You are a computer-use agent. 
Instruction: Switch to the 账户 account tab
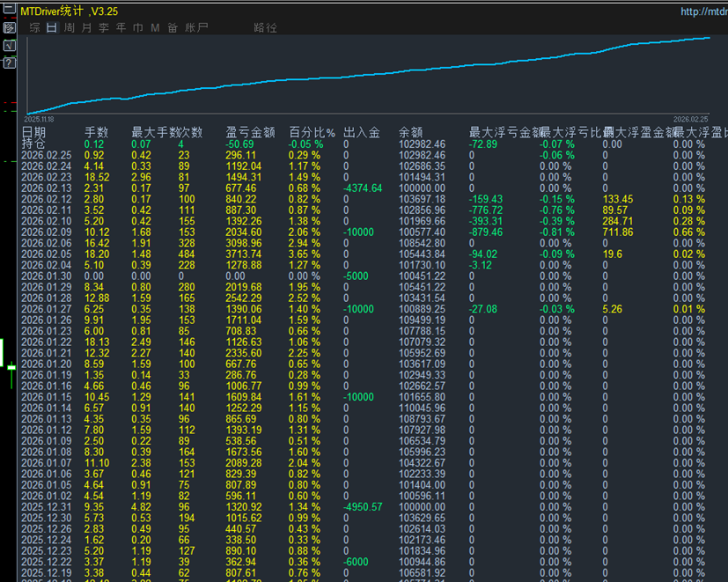pos(196,28)
